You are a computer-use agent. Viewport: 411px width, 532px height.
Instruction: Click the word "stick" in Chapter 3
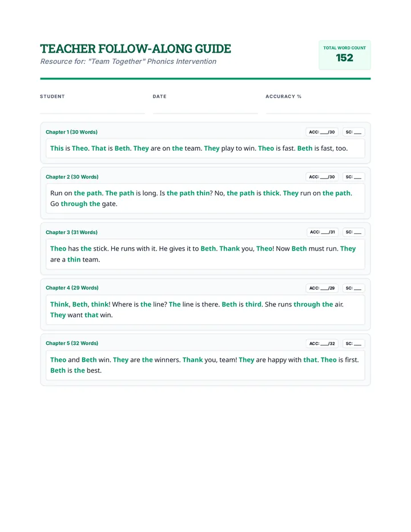point(100,249)
